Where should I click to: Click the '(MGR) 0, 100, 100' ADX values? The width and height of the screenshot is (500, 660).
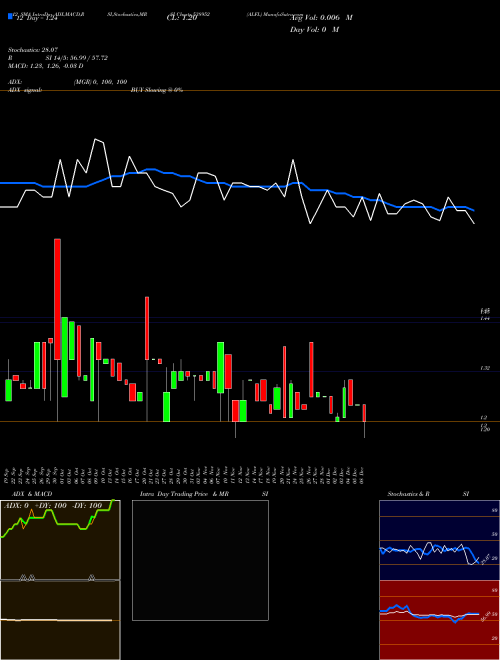coord(101,82)
